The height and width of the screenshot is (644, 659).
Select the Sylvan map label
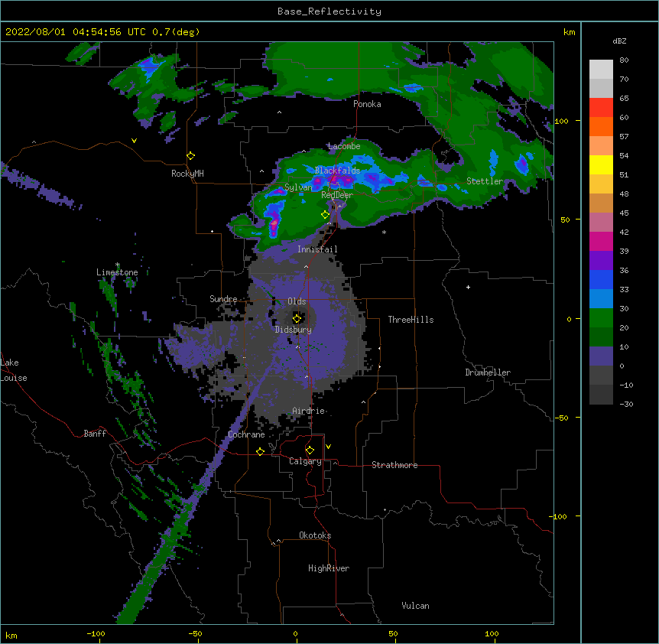tap(298, 187)
